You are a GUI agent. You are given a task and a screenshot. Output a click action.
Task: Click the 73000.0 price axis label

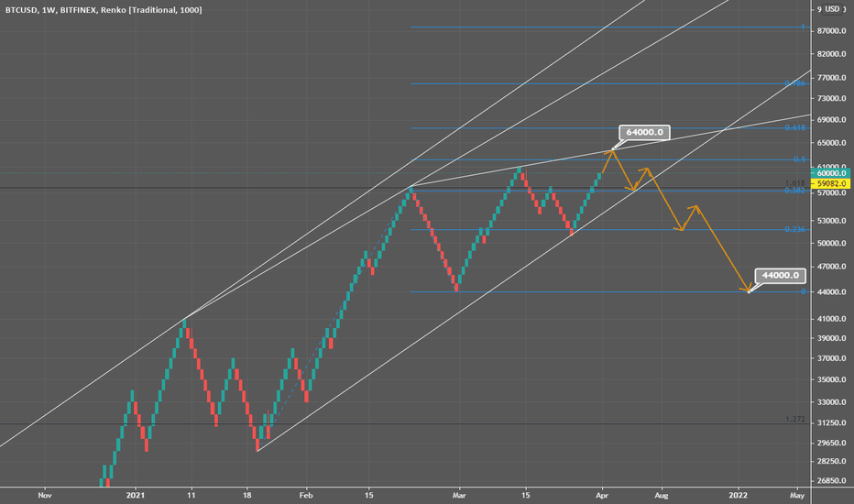832,99
